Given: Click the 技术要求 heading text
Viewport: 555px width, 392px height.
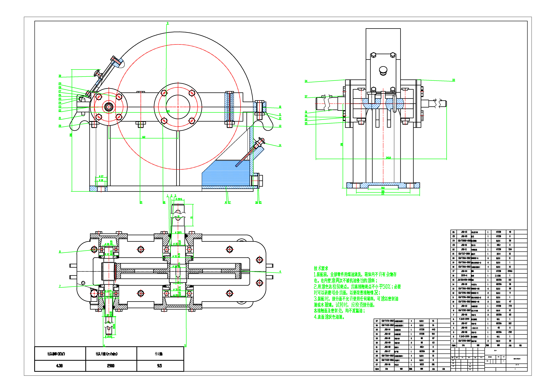Looking at the screenshot, I should pyautogui.click(x=321, y=268).
